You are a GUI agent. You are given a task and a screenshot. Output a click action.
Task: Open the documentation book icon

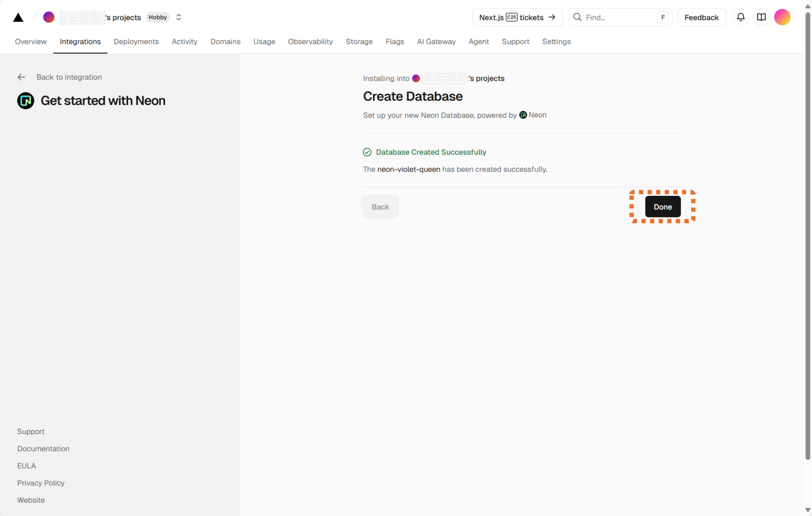tap(761, 18)
